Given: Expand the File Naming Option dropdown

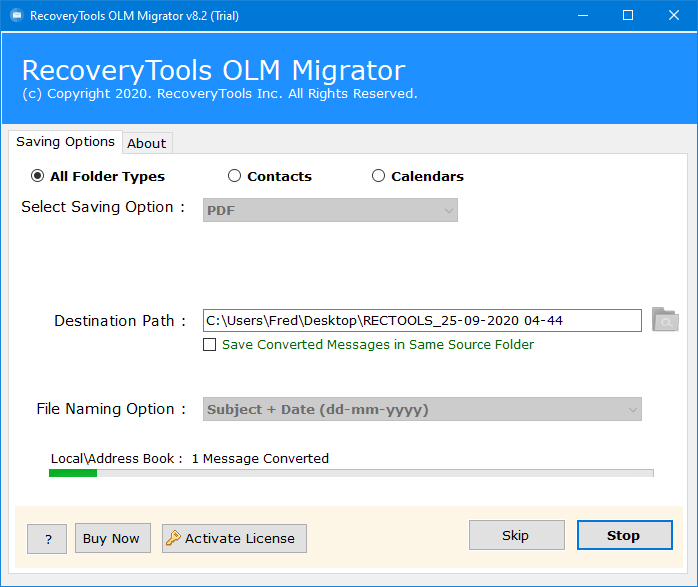Looking at the screenshot, I should tap(422, 409).
